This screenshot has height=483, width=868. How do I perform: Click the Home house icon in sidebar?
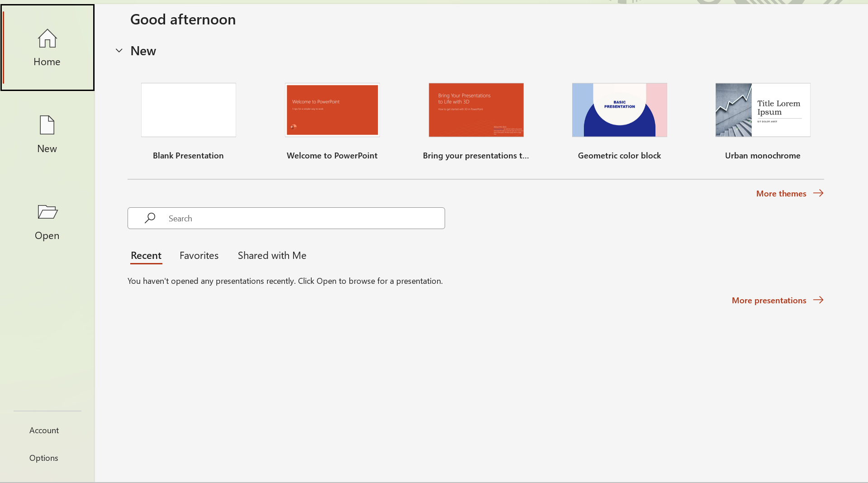coord(47,38)
